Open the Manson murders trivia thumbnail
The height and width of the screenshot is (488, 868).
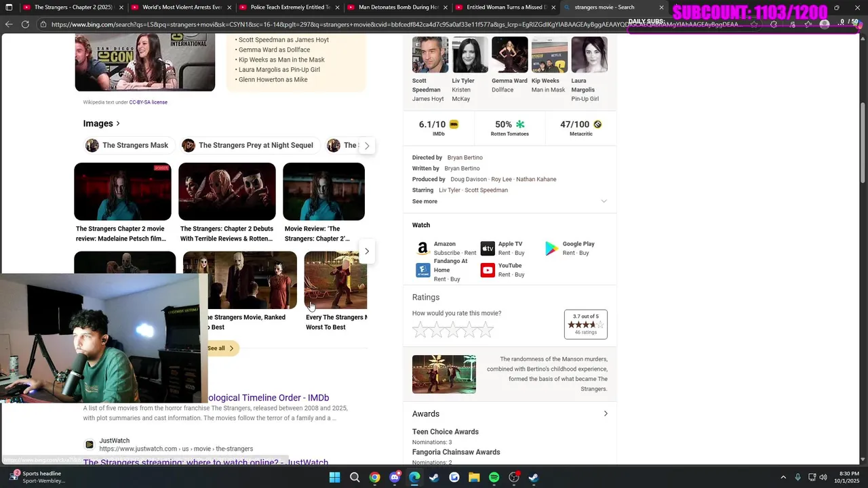click(444, 374)
